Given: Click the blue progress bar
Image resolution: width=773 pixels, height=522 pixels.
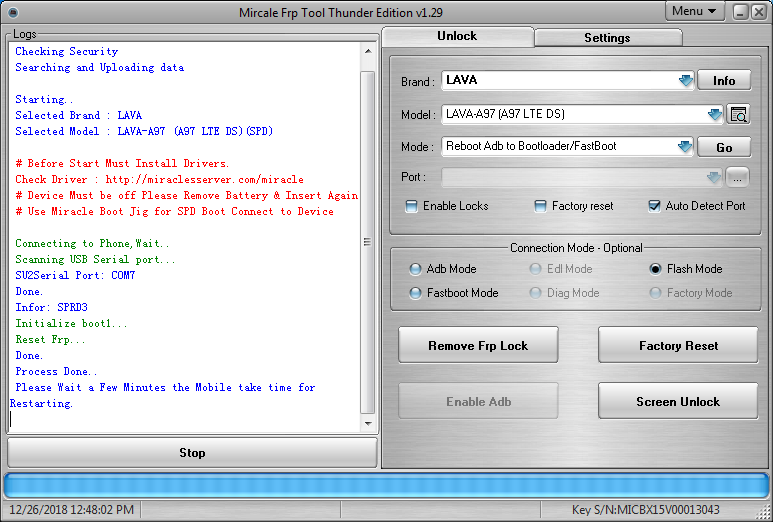Looking at the screenshot, I should tap(386, 486).
